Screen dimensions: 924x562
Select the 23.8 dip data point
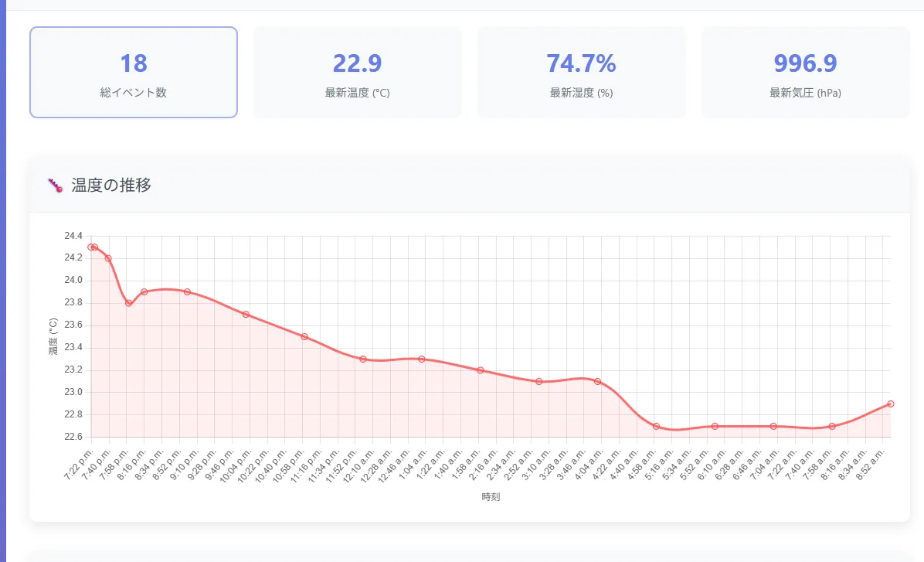[128, 303]
